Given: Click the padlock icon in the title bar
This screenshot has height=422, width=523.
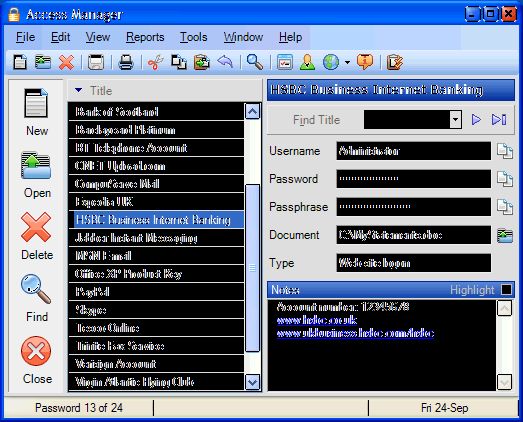Looking at the screenshot, I should [14, 14].
